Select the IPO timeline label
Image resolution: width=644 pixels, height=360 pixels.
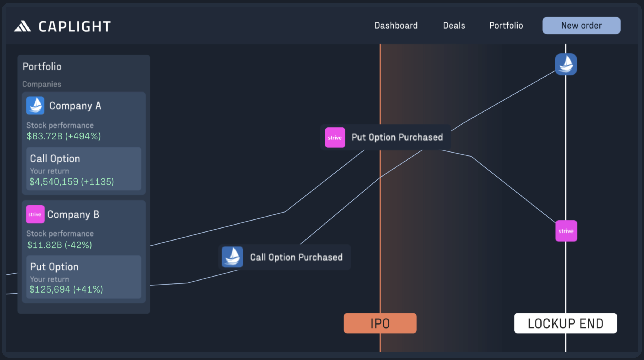(x=380, y=323)
